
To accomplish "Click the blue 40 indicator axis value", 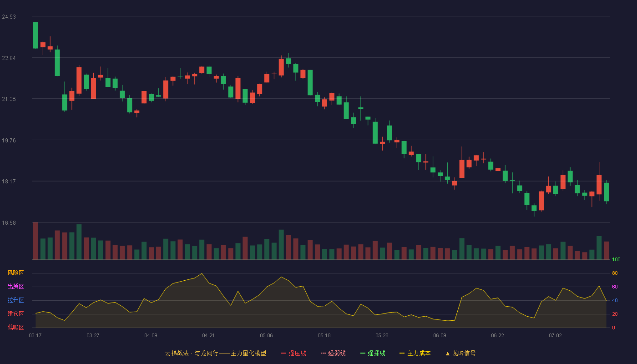I will coord(615,300).
